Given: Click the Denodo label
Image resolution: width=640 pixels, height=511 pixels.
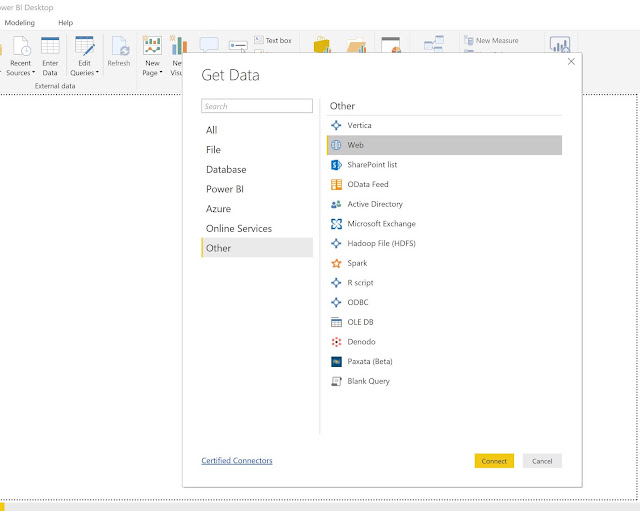Looking at the screenshot, I should pos(361,342).
